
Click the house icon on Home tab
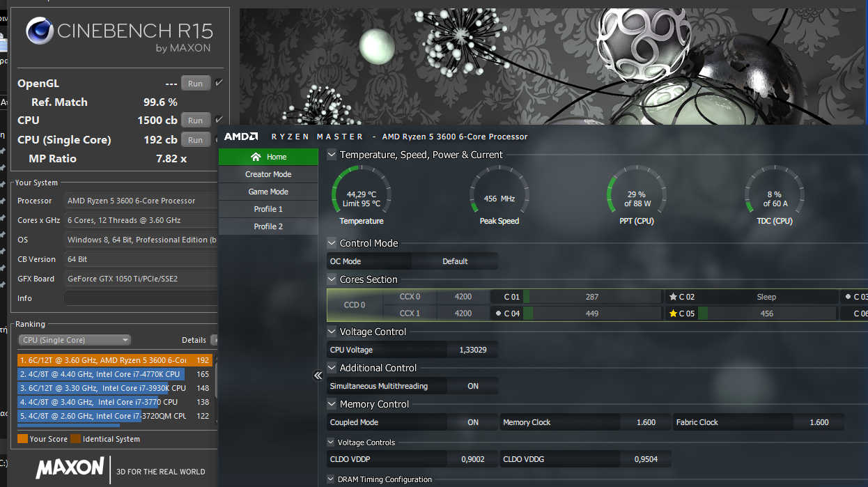[x=256, y=157]
